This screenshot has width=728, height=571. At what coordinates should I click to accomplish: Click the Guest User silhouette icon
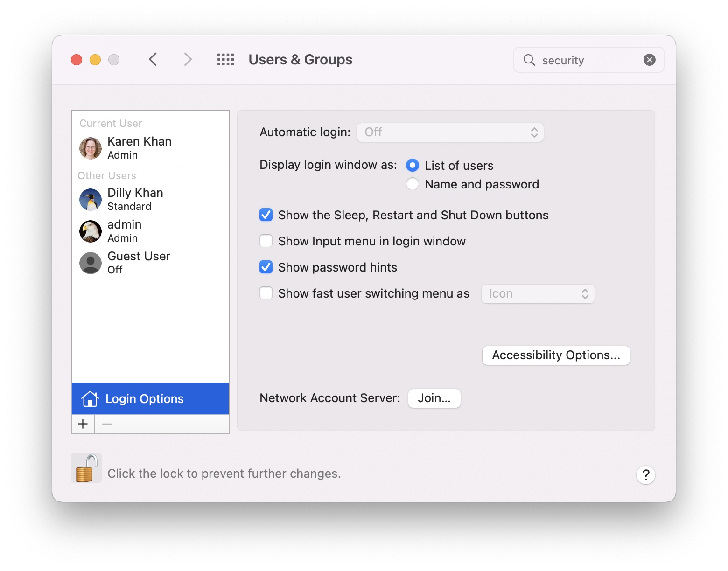[x=90, y=263]
